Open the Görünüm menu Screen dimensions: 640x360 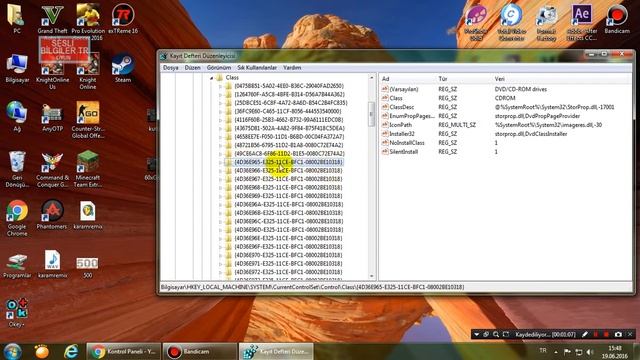pyautogui.click(x=219, y=68)
